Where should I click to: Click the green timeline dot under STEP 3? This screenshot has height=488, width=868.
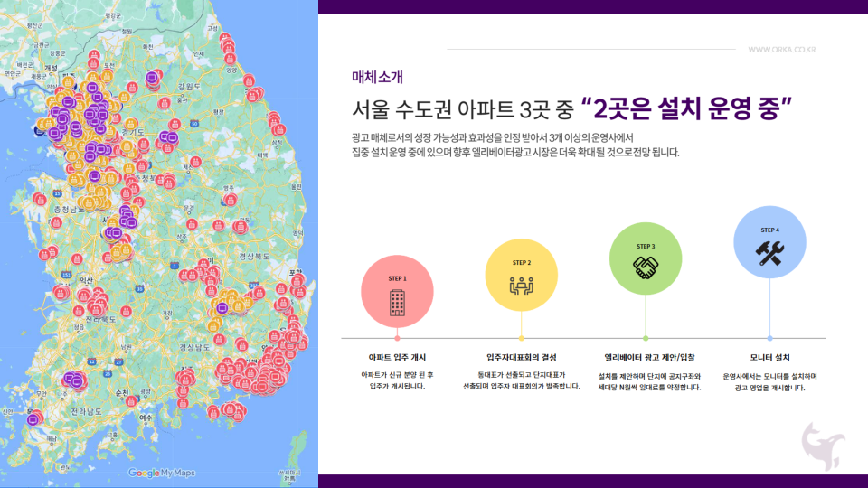[646, 338]
